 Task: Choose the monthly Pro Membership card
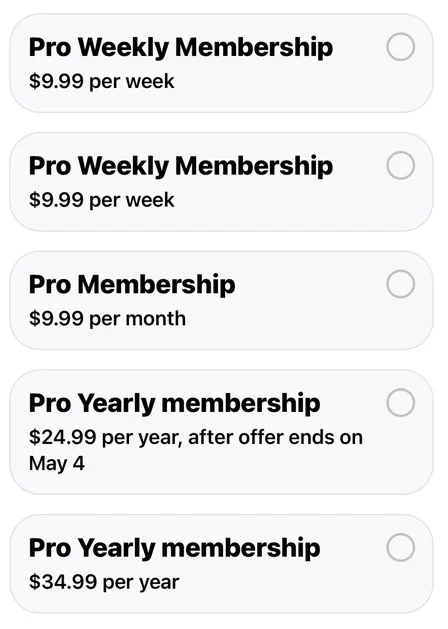221,300
